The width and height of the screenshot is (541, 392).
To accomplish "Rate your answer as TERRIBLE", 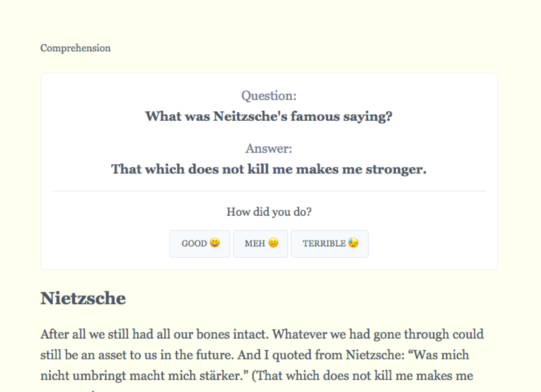I will tap(330, 244).
